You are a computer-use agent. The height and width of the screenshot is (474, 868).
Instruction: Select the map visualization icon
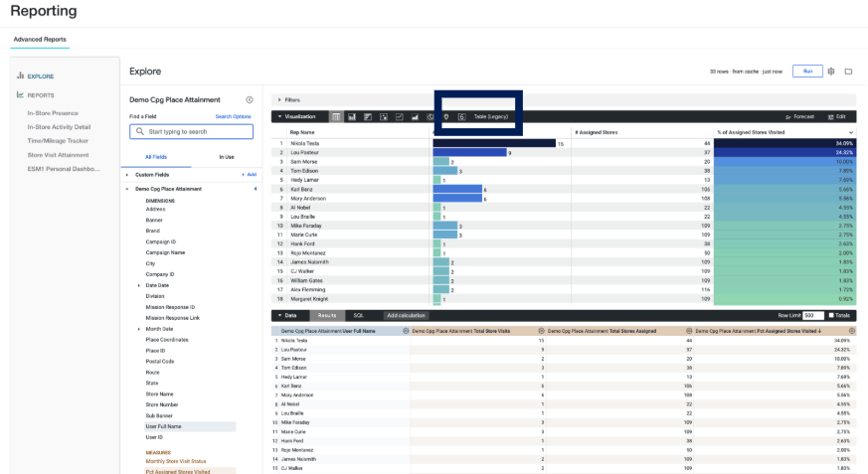tap(446, 116)
